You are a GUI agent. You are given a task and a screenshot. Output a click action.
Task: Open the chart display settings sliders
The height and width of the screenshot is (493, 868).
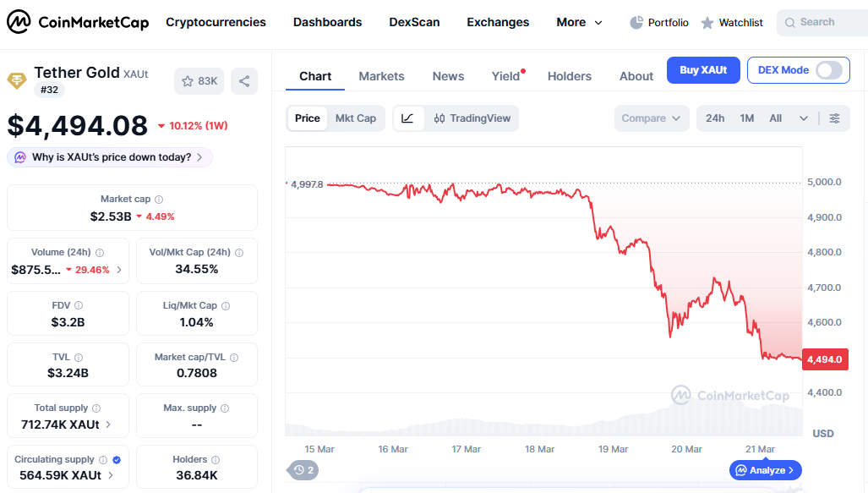pyautogui.click(x=834, y=118)
